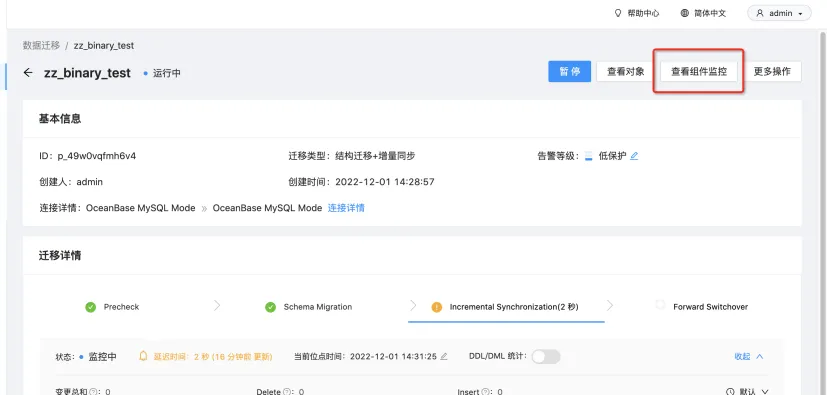Edit the alert level with pencil icon
Screen dimensions: 827x395
[x=634, y=156]
